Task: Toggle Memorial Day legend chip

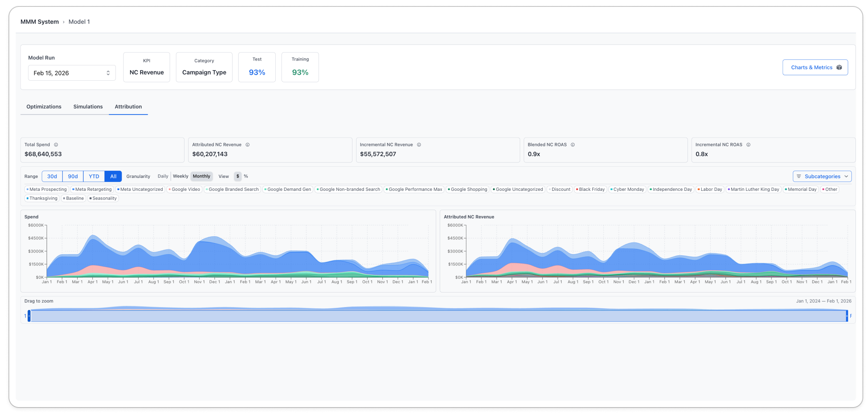Action: pyautogui.click(x=801, y=189)
